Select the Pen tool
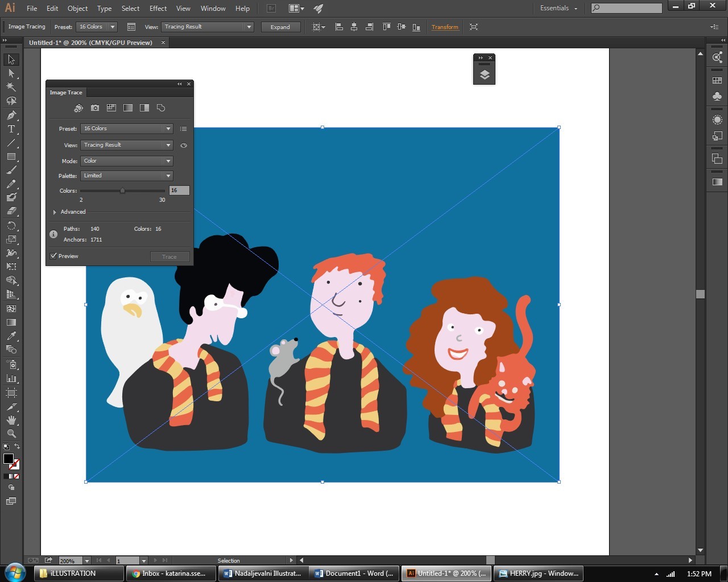 pos(11,115)
